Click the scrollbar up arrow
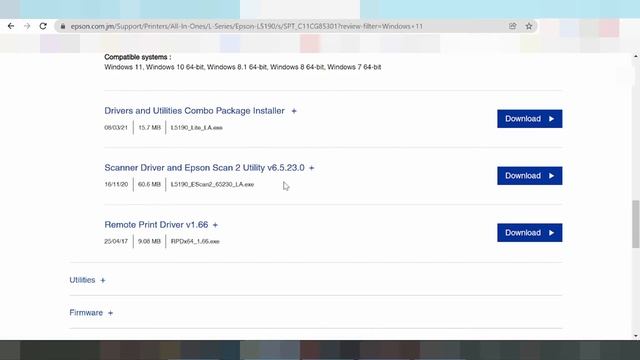640x360 pixels. pyautogui.click(x=636, y=56)
